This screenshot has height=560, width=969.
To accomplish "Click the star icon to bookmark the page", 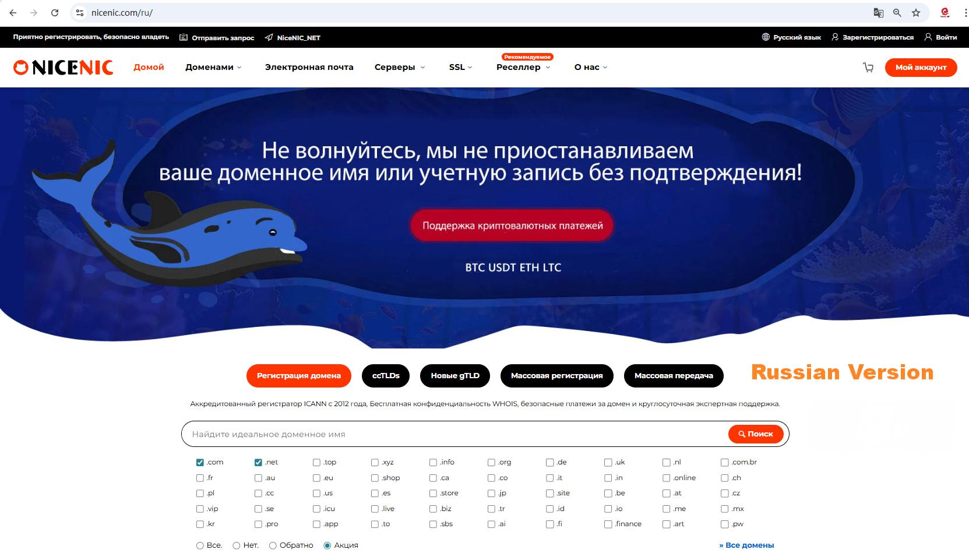I will click(x=917, y=12).
